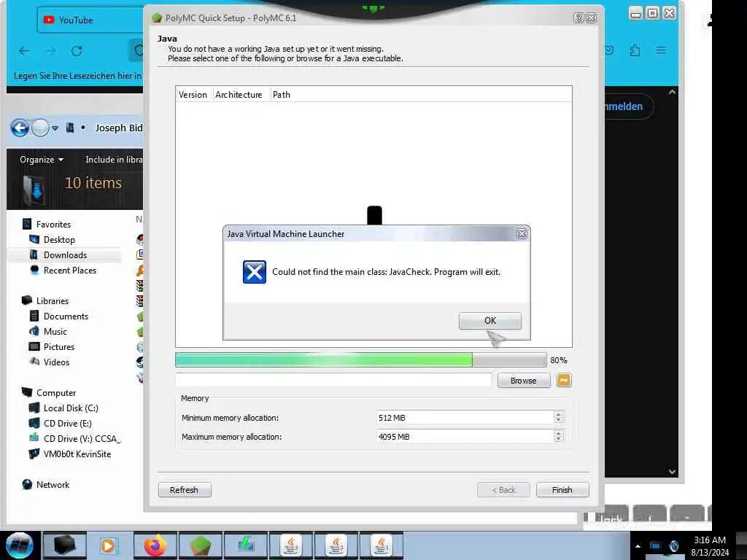
Task: Click Firefox back navigation arrow
Action: click(x=24, y=50)
